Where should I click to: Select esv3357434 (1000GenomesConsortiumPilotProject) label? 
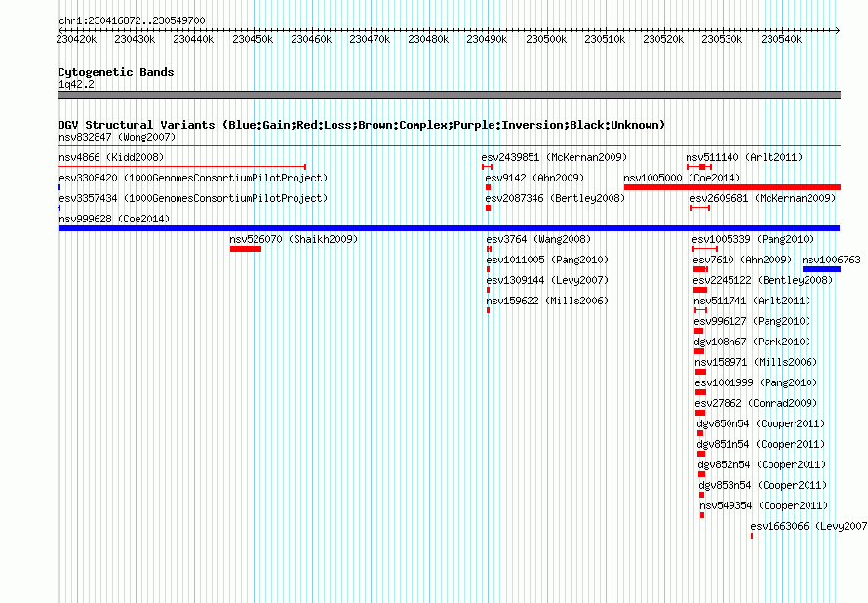point(193,198)
